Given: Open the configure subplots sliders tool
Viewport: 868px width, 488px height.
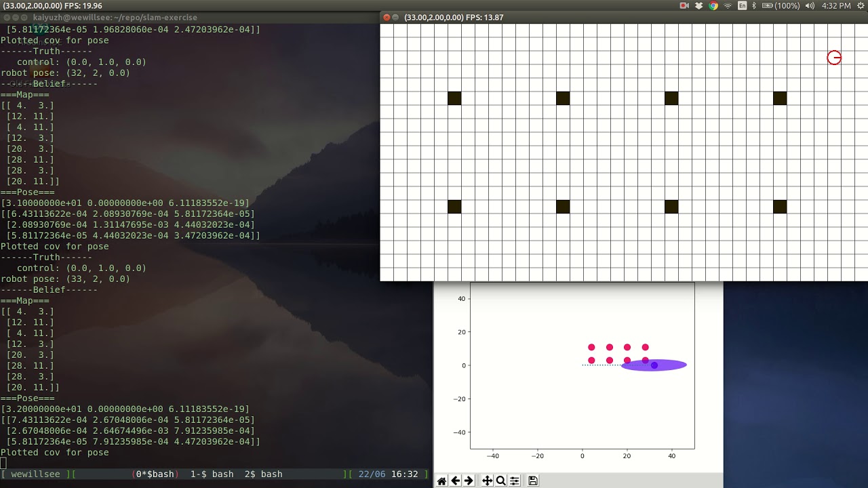Looking at the screenshot, I should point(515,481).
